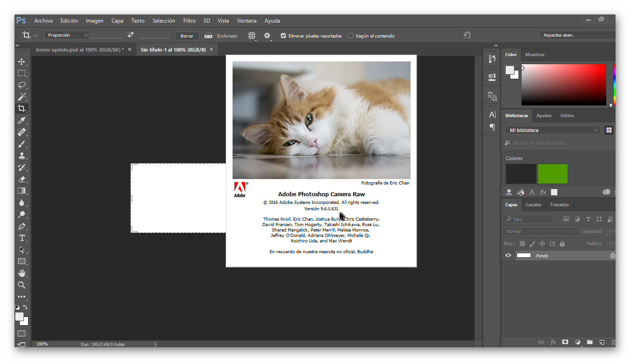
Task: Create a new layer
Action: click(x=602, y=342)
